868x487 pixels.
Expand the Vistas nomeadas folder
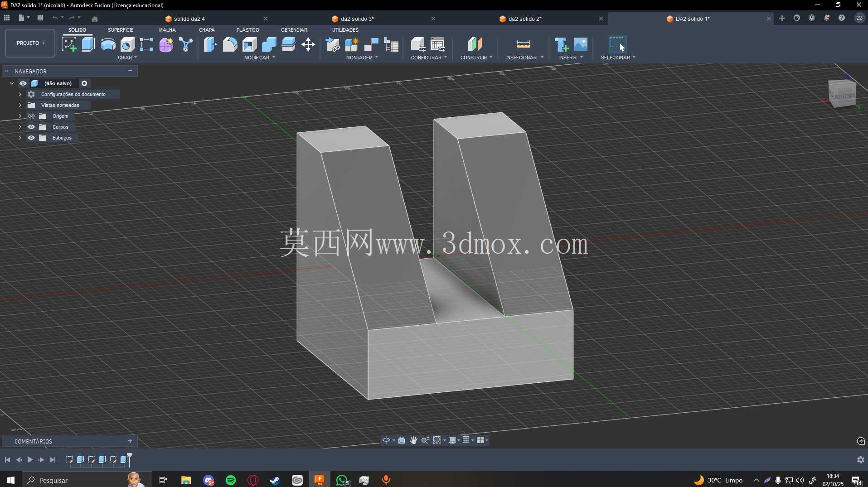pyautogui.click(x=20, y=105)
